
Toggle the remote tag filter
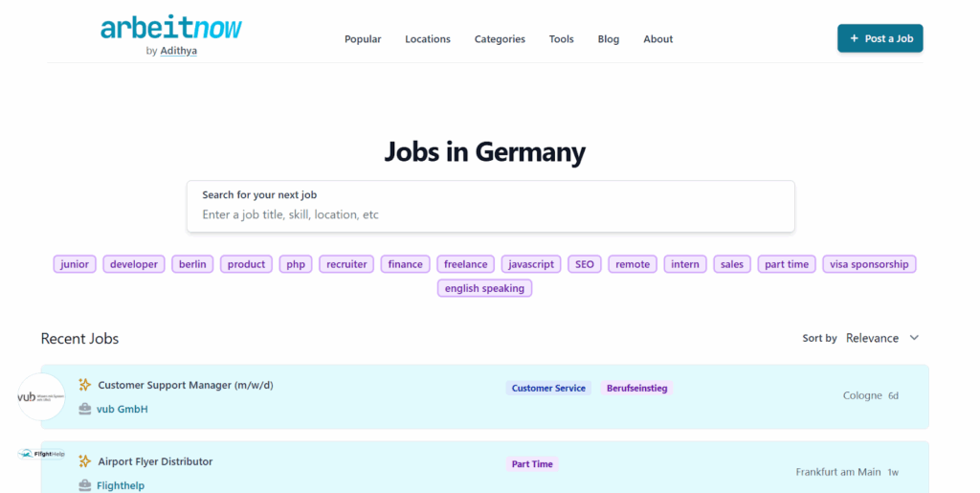click(x=633, y=264)
